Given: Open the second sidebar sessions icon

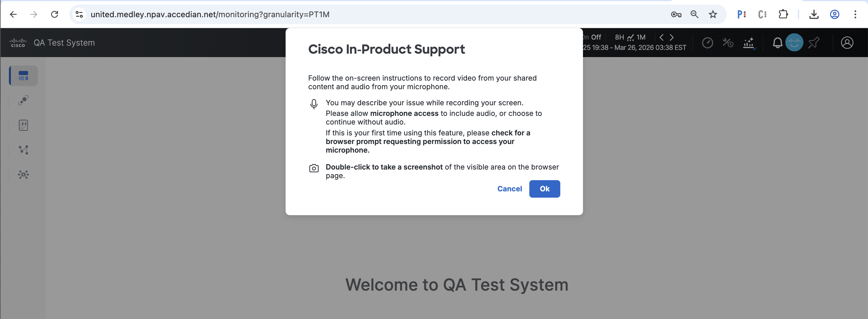Looking at the screenshot, I should coord(23,100).
